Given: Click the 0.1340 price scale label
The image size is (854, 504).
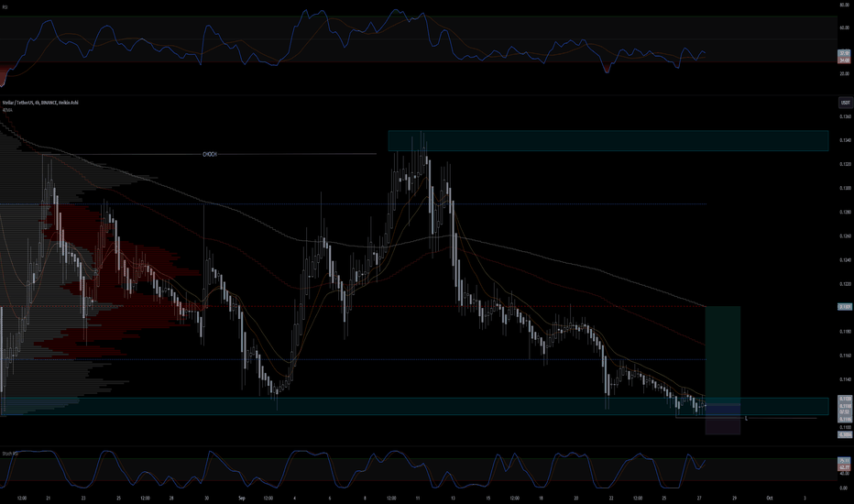Looking at the screenshot, I should [x=846, y=140].
